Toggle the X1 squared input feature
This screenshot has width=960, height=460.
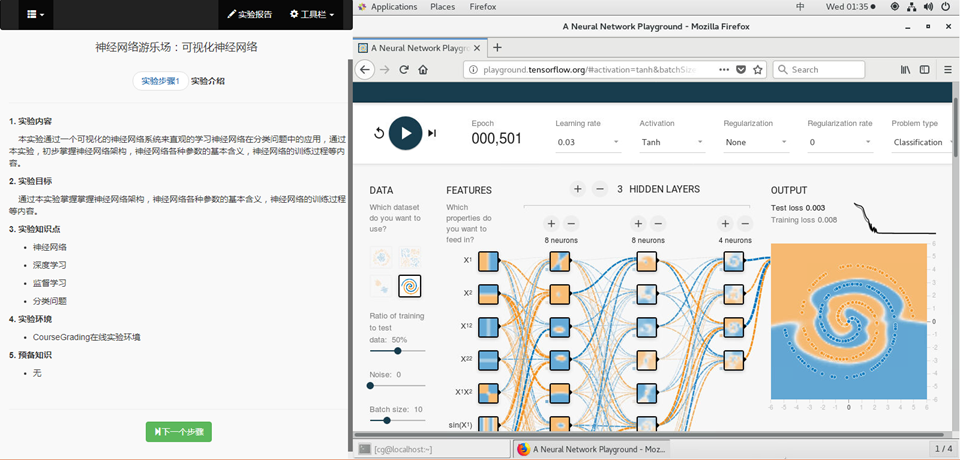[x=488, y=327]
